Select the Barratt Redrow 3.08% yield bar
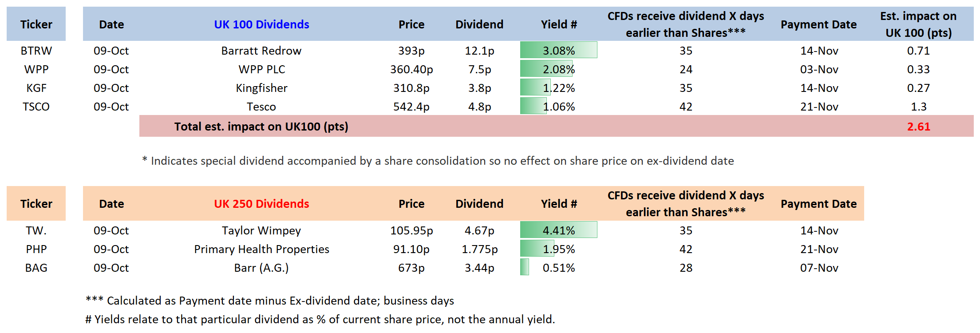This screenshot has width=980, height=333. pos(558,51)
